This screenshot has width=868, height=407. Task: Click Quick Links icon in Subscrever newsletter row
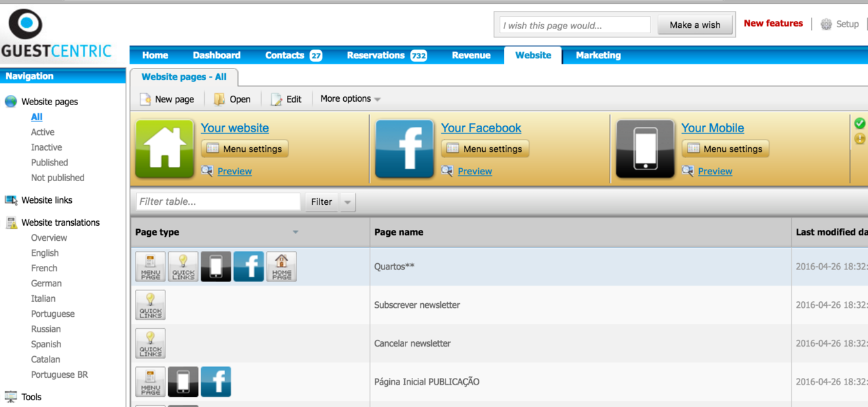point(151,305)
